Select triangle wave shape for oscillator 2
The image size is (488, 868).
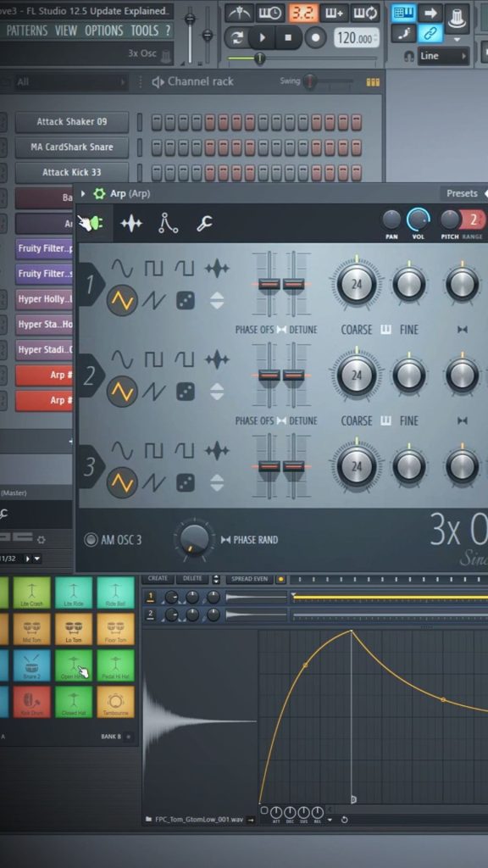[x=122, y=392]
